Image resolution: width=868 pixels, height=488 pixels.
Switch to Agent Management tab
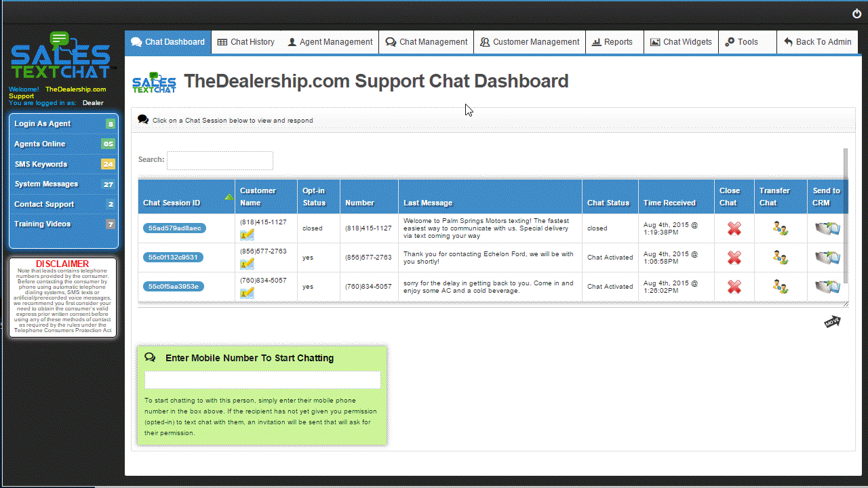(330, 42)
